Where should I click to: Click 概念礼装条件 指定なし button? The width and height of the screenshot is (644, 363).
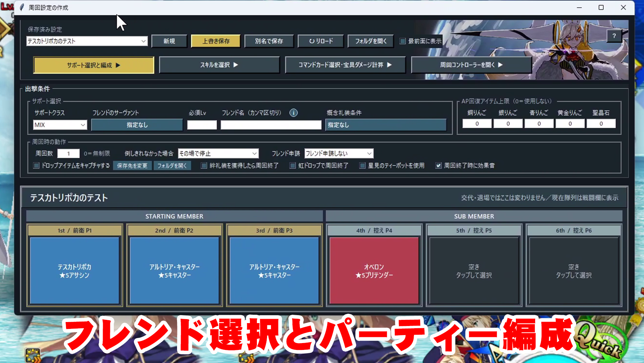[x=386, y=125]
